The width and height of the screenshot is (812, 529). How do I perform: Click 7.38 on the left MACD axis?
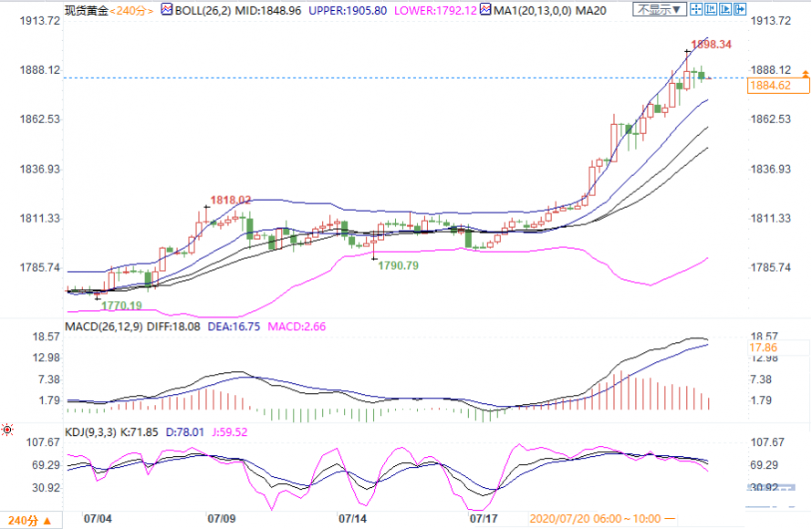(x=49, y=379)
